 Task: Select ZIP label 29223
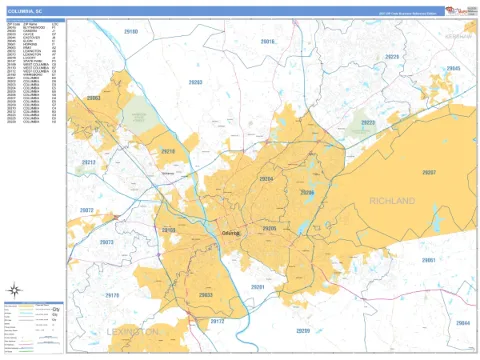coord(368,122)
